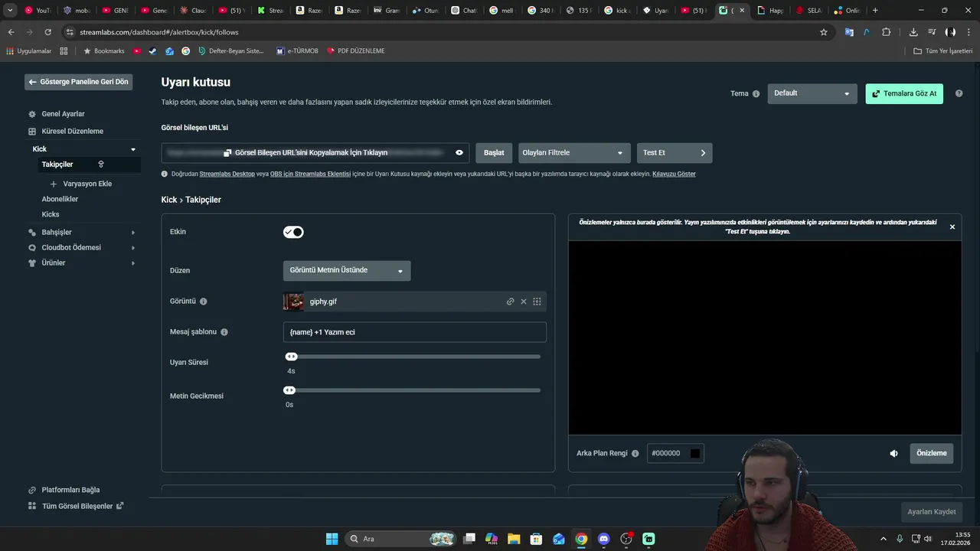Click the Önizleme button
The height and width of the screenshot is (551, 980).
pos(932,453)
